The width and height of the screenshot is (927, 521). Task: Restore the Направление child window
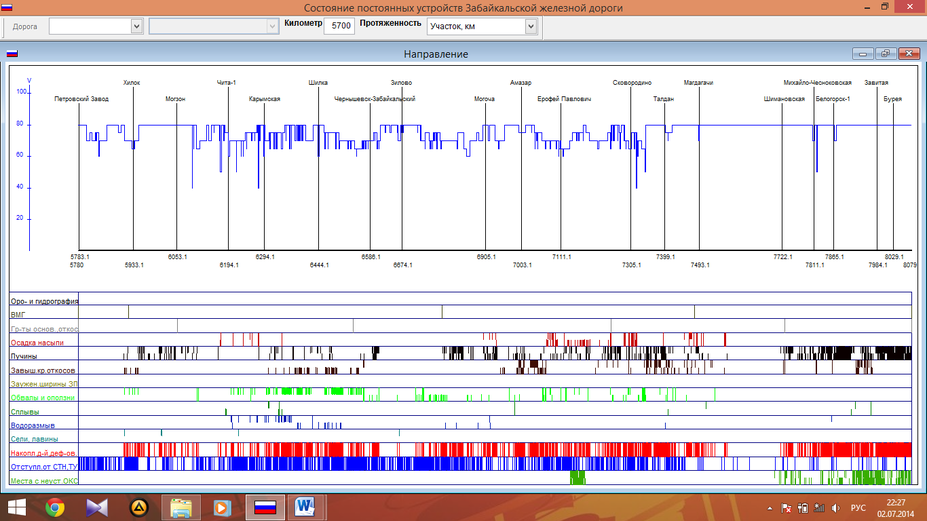point(887,53)
